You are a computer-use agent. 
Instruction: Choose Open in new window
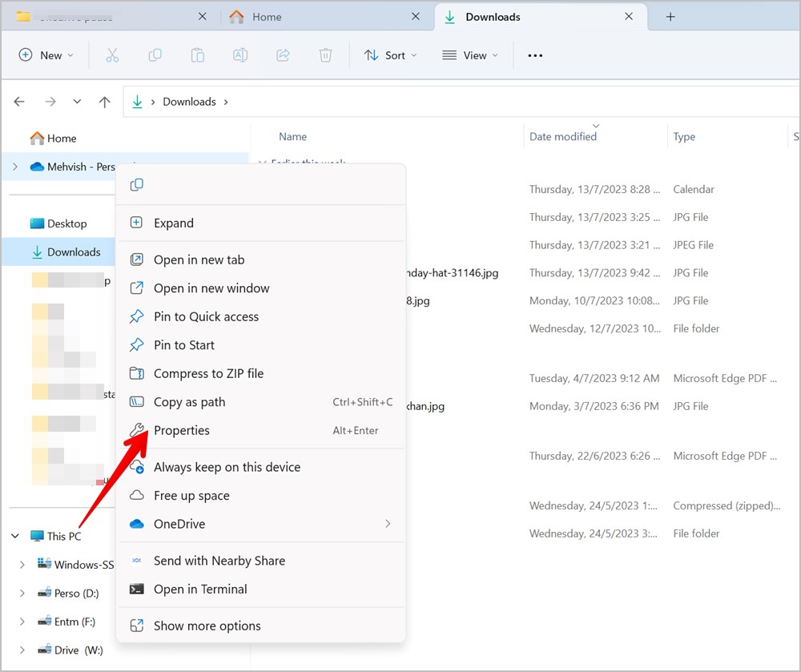point(261,288)
